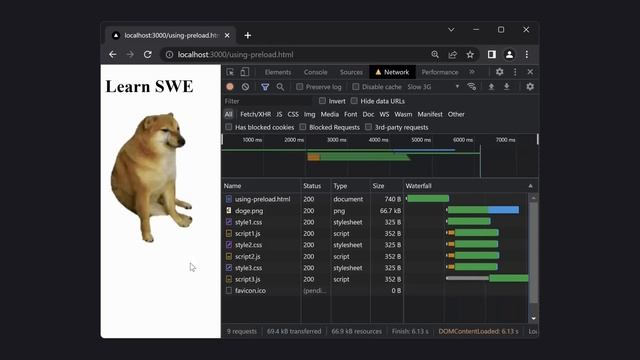Viewport: 640px width, 360px height.
Task: Switch to the Elements tab
Action: (278, 72)
